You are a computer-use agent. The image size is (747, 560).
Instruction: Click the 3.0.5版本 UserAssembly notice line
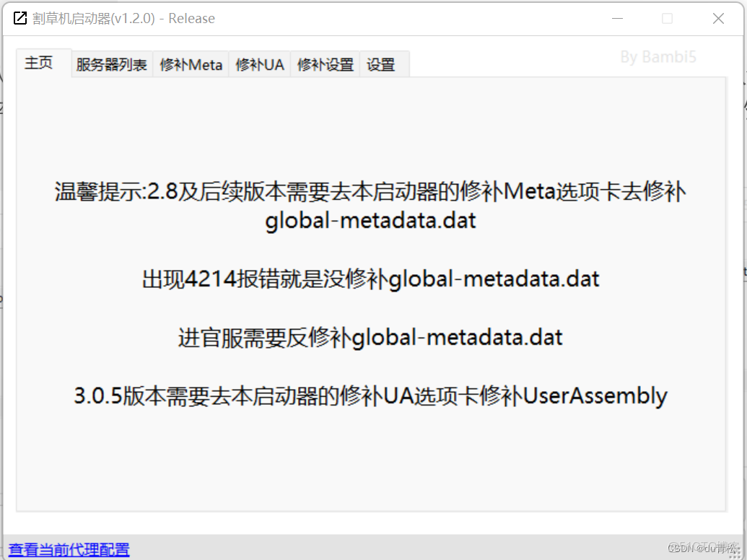tap(370, 395)
